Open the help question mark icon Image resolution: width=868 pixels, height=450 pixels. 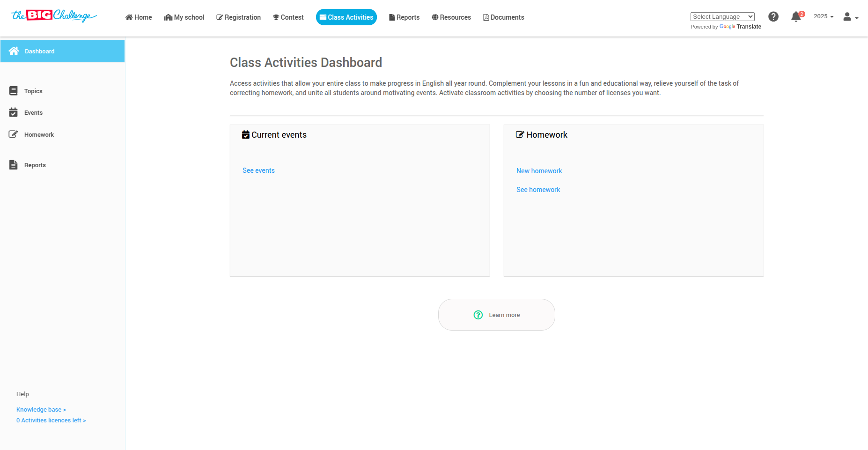[773, 17]
